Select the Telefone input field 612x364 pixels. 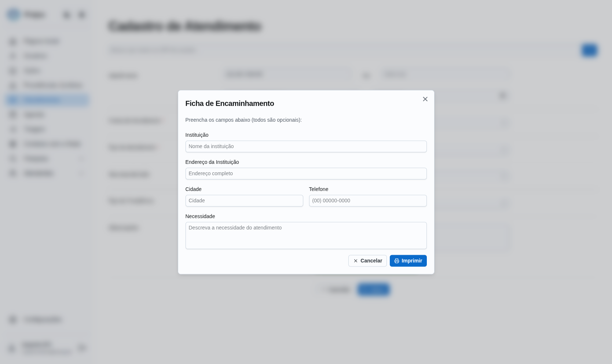367,201
